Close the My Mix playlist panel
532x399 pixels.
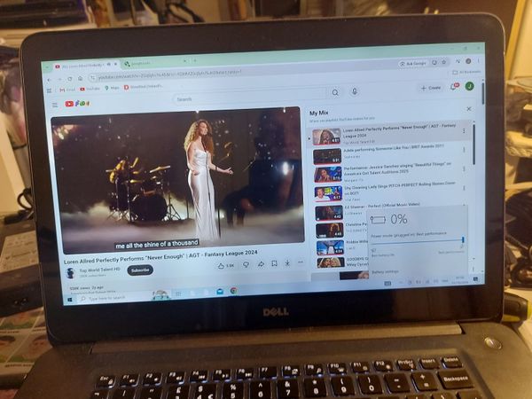click(x=469, y=109)
